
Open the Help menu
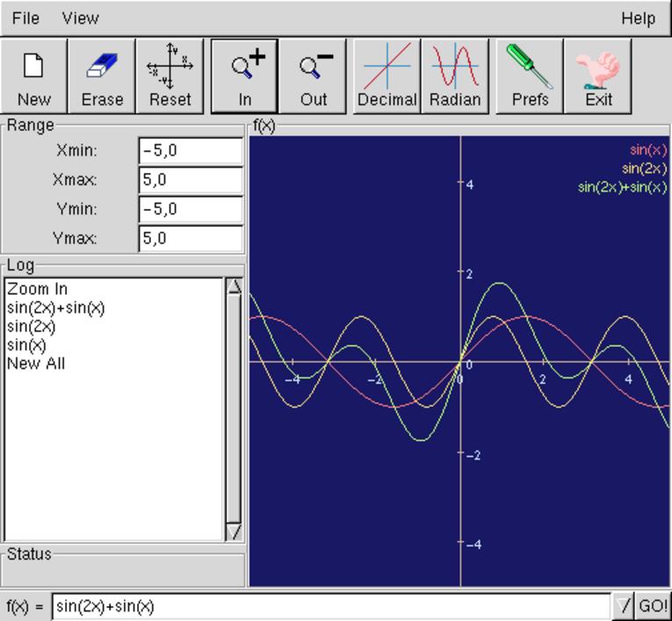(638, 18)
